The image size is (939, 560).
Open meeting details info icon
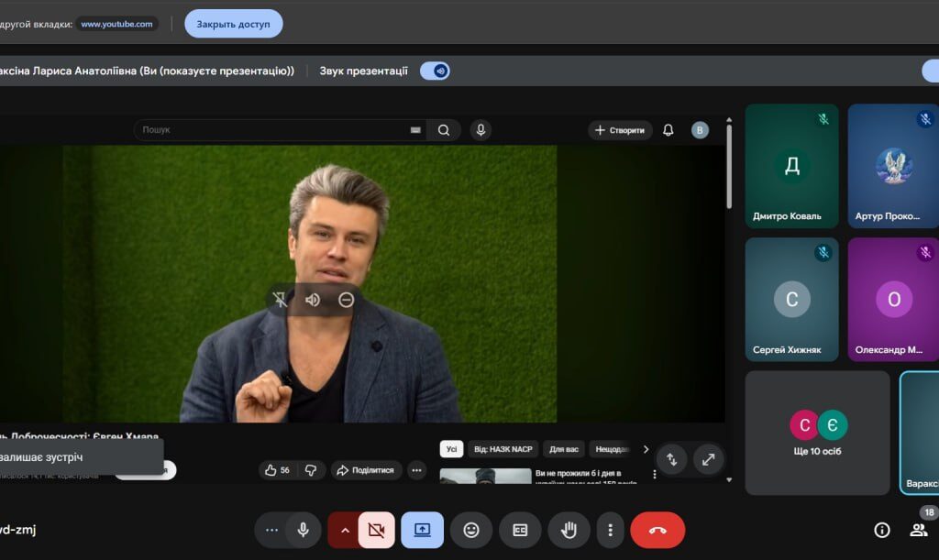click(x=882, y=530)
